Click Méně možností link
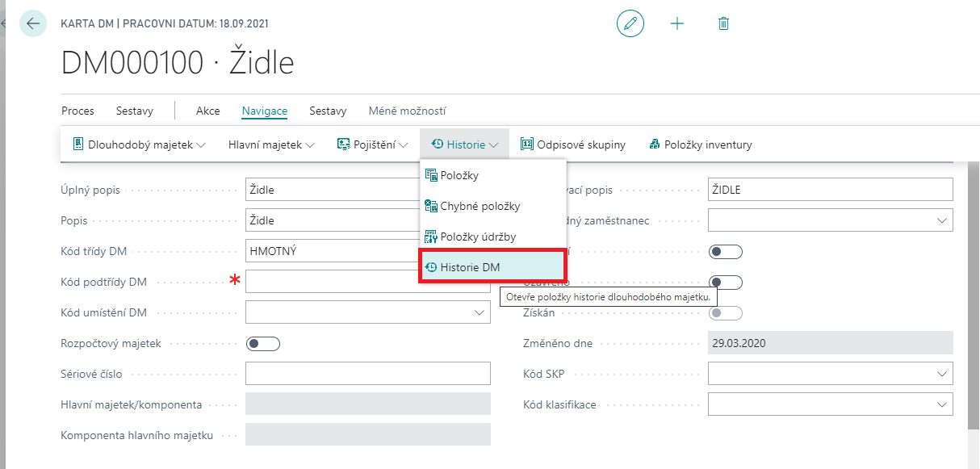This screenshot has height=469, width=980. pyautogui.click(x=407, y=111)
